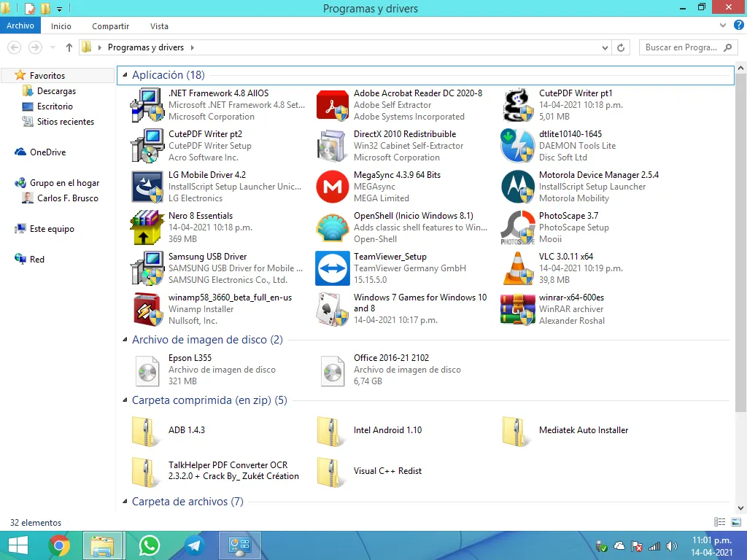Switch to the Compartir ribbon tab
The width and height of the screenshot is (747, 560).
pos(111,26)
